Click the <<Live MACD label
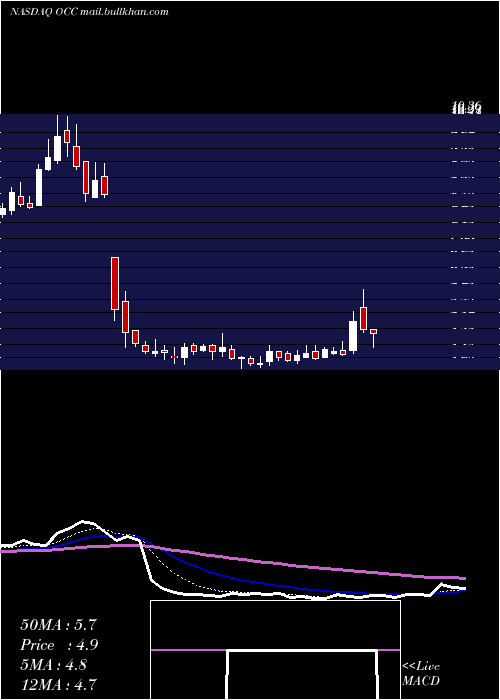500x700 pixels. click(421, 674)
